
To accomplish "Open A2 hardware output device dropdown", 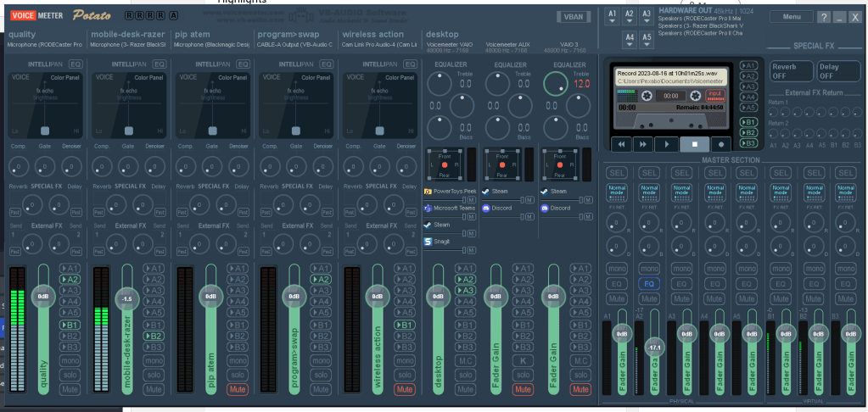I will click(630, 17).
